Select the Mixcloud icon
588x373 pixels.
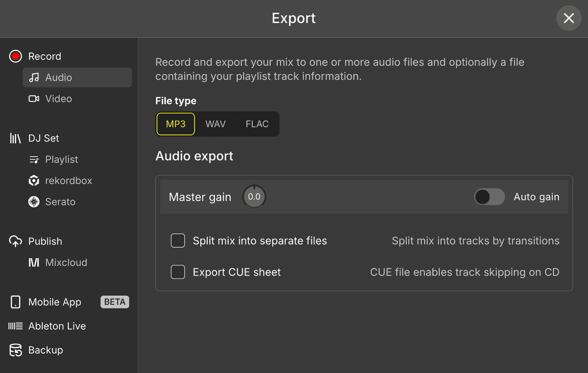[x=34, y=262]
